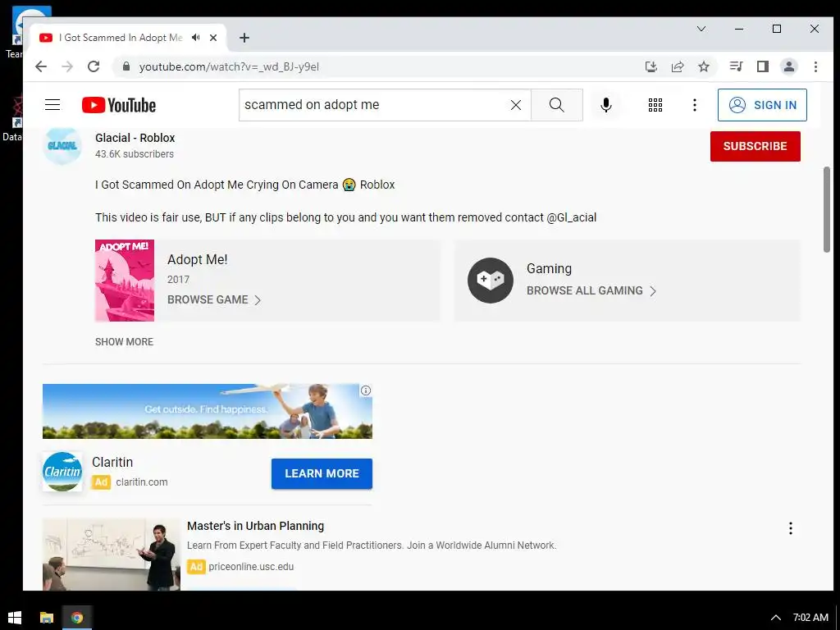Open claritin.com ad link
840x630 pixels.
pos(141,482)
